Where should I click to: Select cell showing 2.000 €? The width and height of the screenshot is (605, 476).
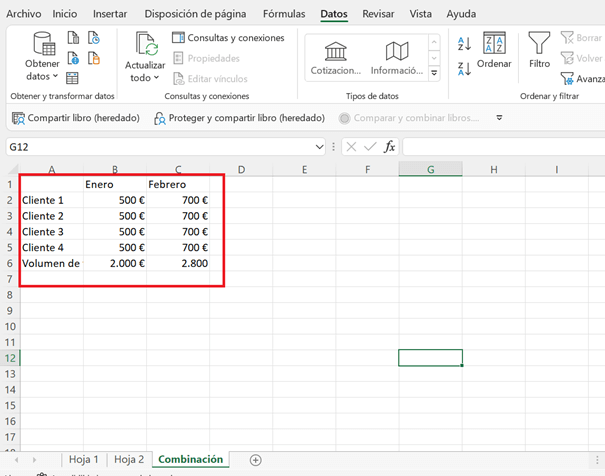(x=115, y=263)
